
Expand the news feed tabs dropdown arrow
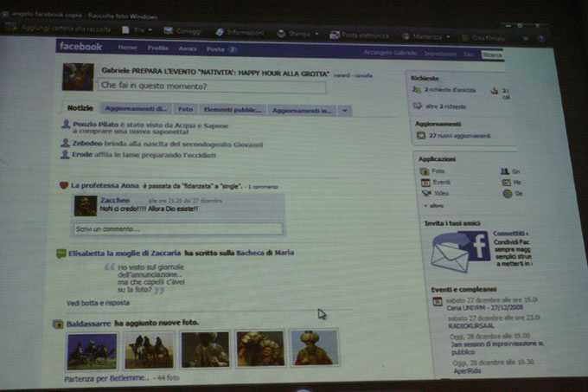(345, 111)
